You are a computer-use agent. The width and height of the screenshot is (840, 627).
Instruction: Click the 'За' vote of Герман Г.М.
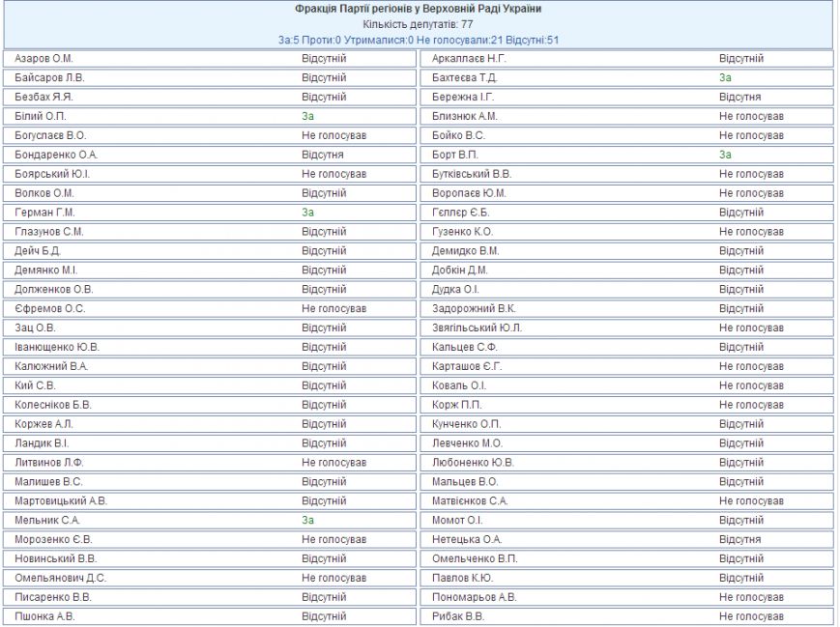pyautogui.click(x=308, y=213)
